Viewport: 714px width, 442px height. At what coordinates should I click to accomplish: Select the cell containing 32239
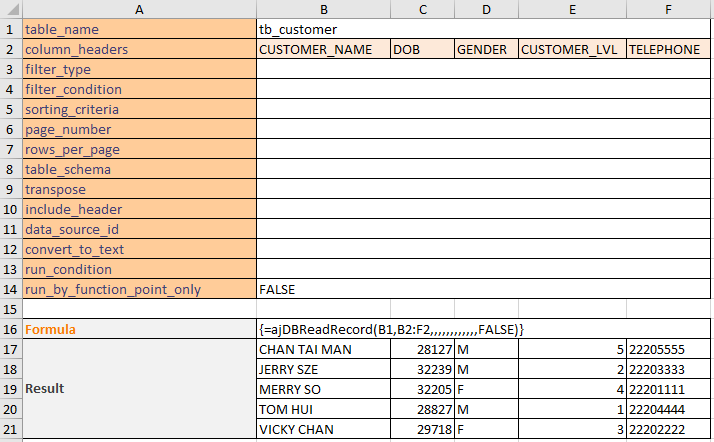pyautogui.click(x=423, y=369)
